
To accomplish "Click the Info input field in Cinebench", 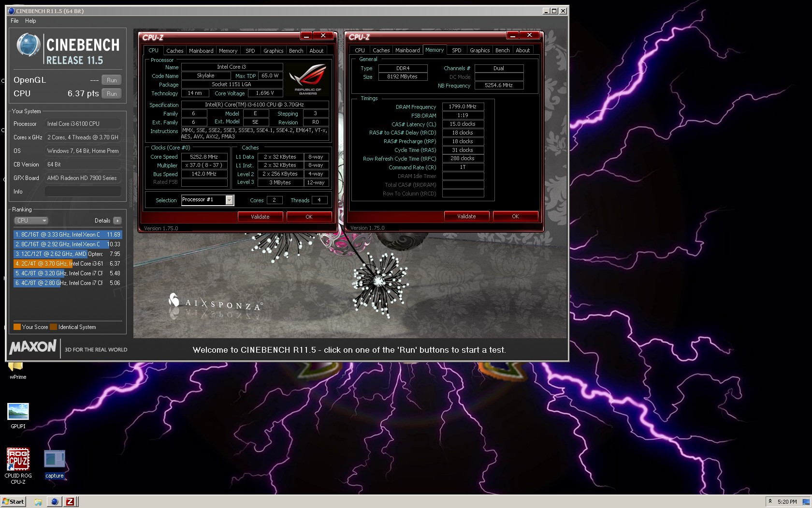I will tap(83, 192).
